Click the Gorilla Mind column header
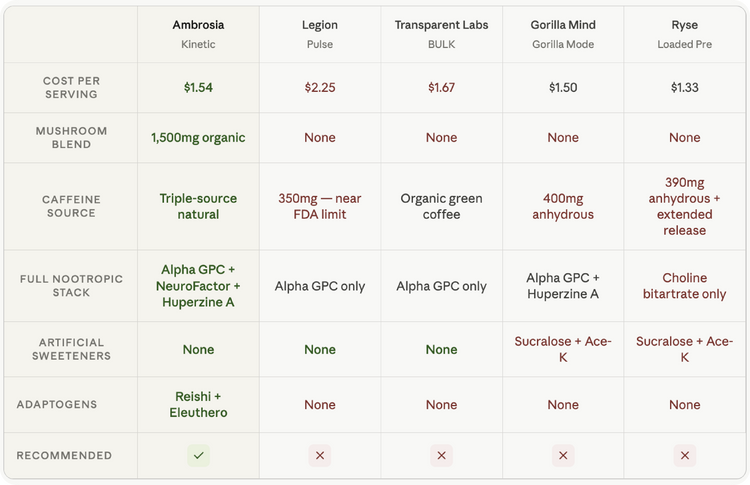This screenshot has width=750, height=485. [563, 34]
